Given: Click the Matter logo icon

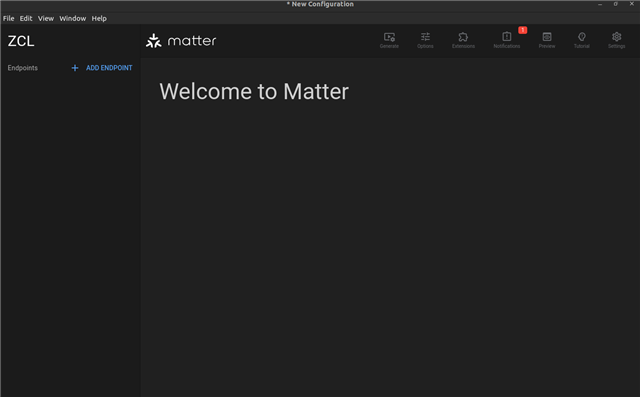Looking at the screenshot, I should [x=154, y=41].
